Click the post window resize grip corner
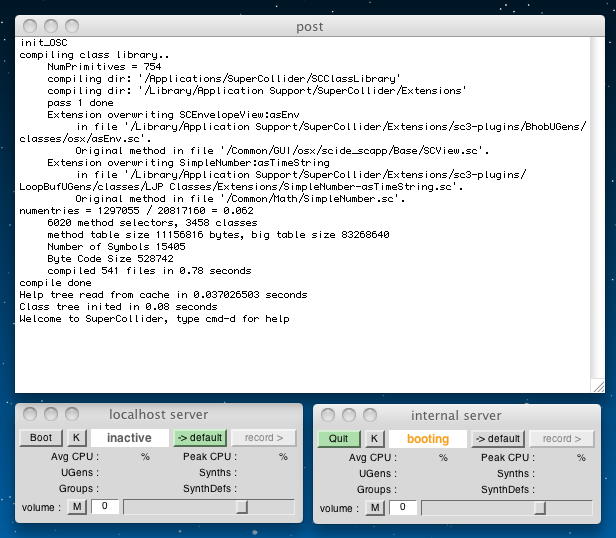This screenshot has width=616, height=538. 598,386
